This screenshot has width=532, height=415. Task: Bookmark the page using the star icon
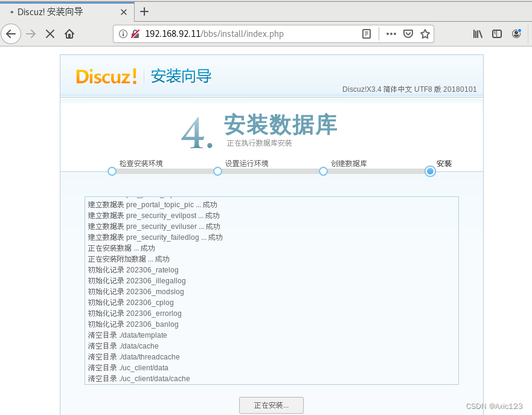[425, 34]
